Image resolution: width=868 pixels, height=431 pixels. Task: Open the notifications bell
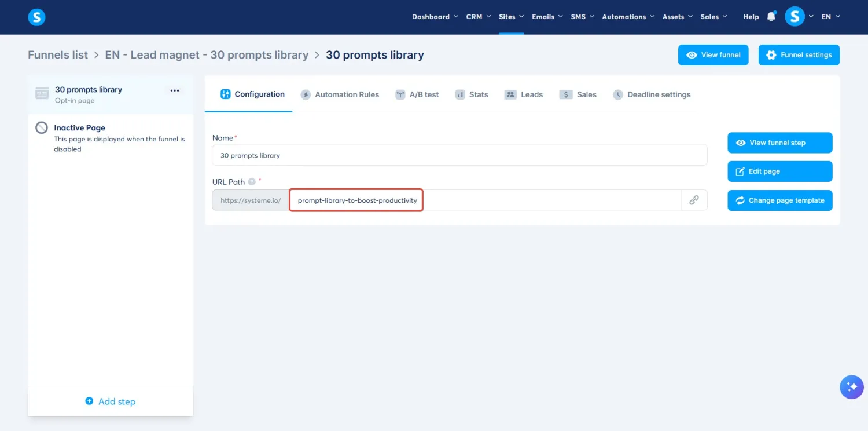771,17
